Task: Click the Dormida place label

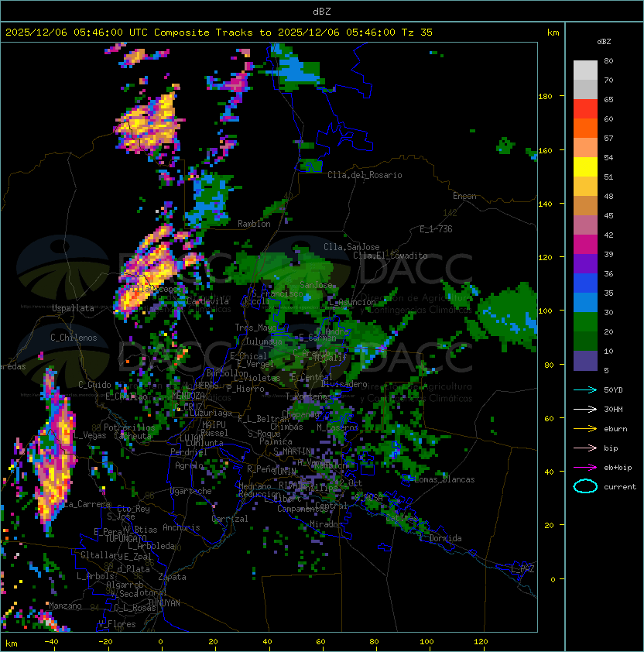Action: click(445, 538)
